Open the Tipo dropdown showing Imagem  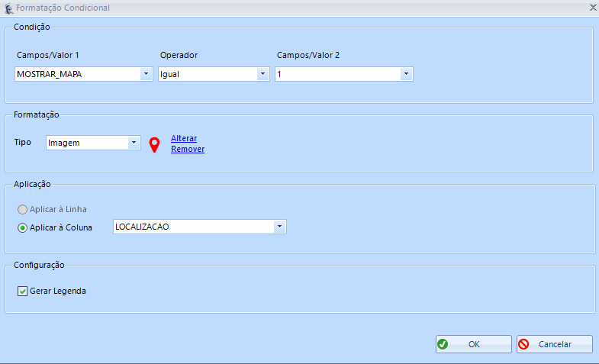(x=134, y=143)
